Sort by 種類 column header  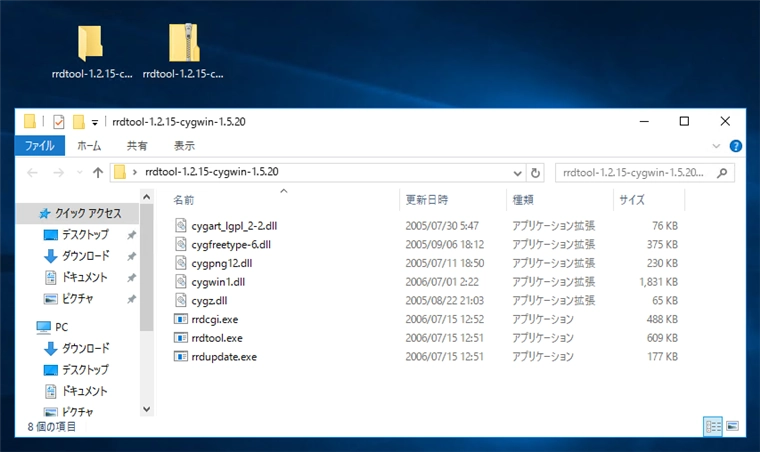523,200
